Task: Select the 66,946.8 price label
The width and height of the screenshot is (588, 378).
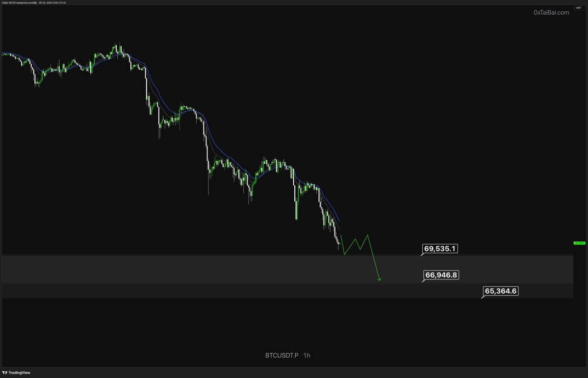Action: coord(441,275)
